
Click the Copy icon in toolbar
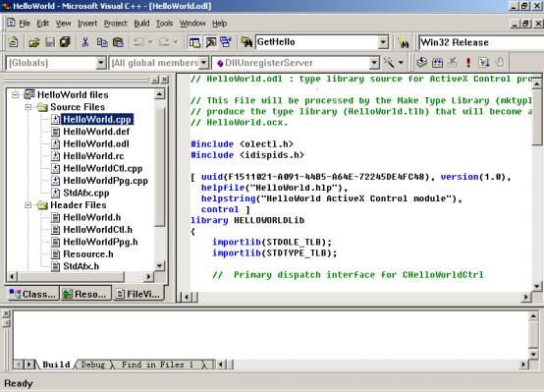[x=102, y=42]
